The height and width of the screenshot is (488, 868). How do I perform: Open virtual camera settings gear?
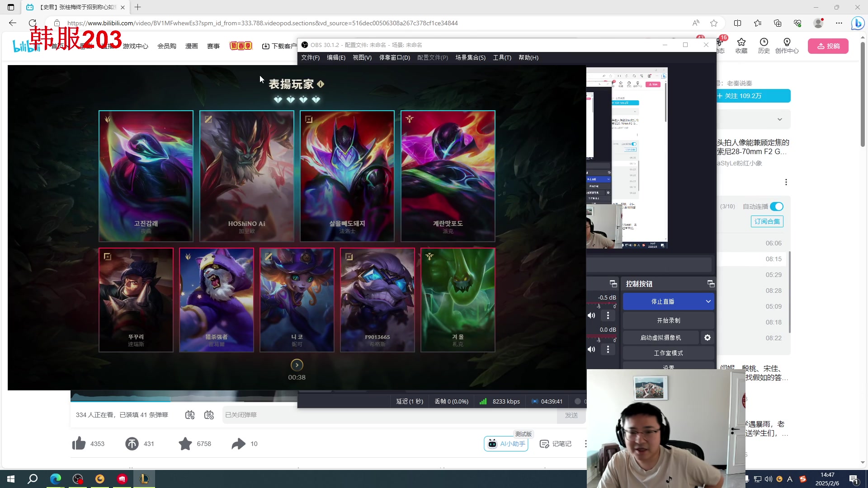tap(708, 338)
